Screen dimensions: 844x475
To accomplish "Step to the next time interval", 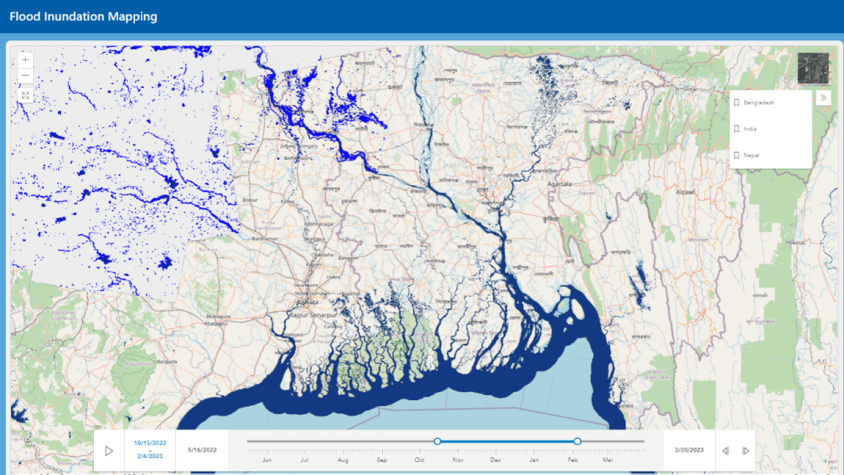I will click(x=746, y=451).
